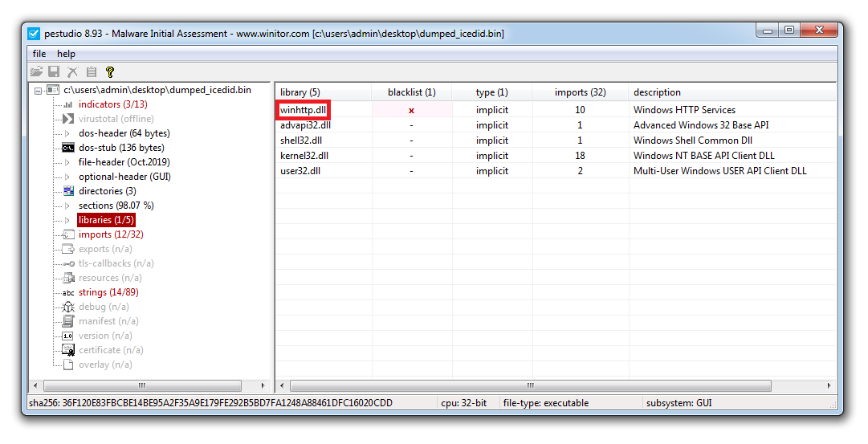868x444 pixels.
Task: Expand the sections tree node
Action: [x=67, y=206]
